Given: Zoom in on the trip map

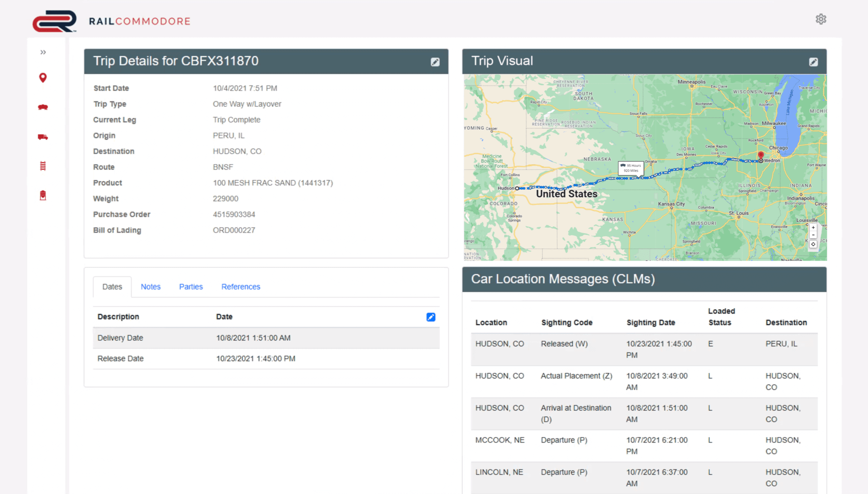Looking at the screenshot, I should [x=813, y=227].
